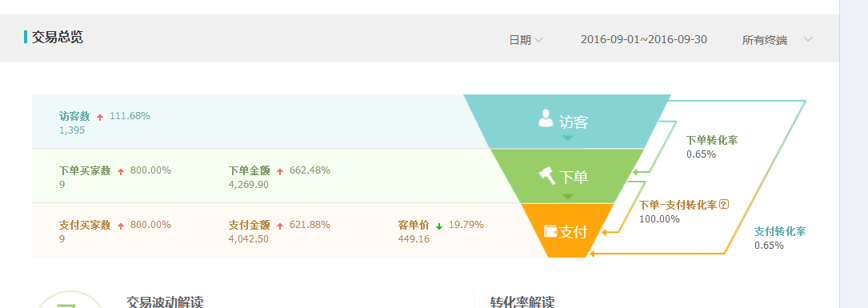
Task: Select the 支付买家数 metric label
Action: pyautogui.click(x=85, y=226)
